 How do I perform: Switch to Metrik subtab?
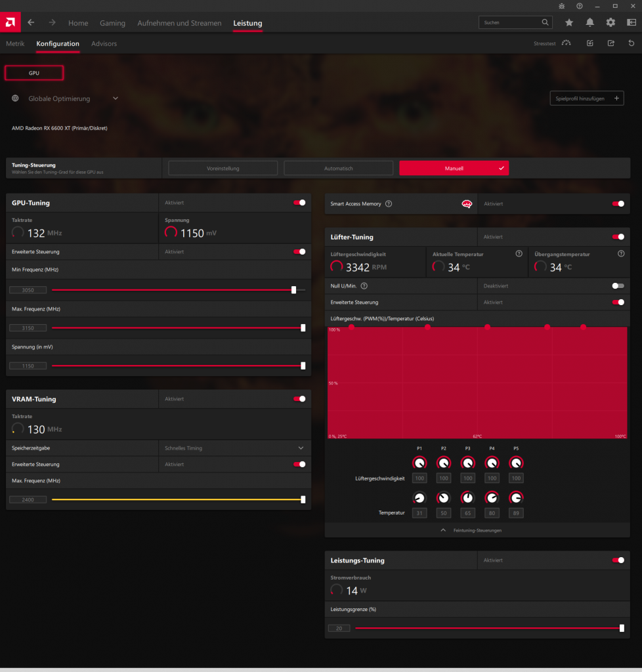coord(15,44)
